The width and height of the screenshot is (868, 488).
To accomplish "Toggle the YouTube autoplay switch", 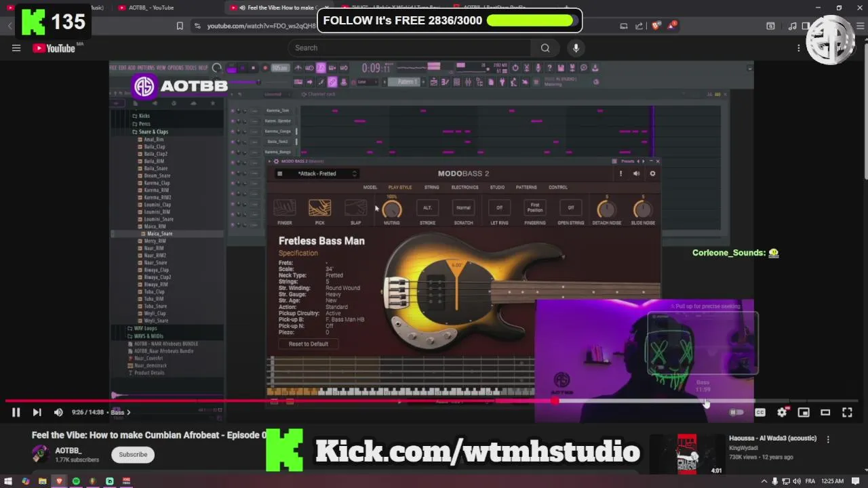I will [736, 412].
